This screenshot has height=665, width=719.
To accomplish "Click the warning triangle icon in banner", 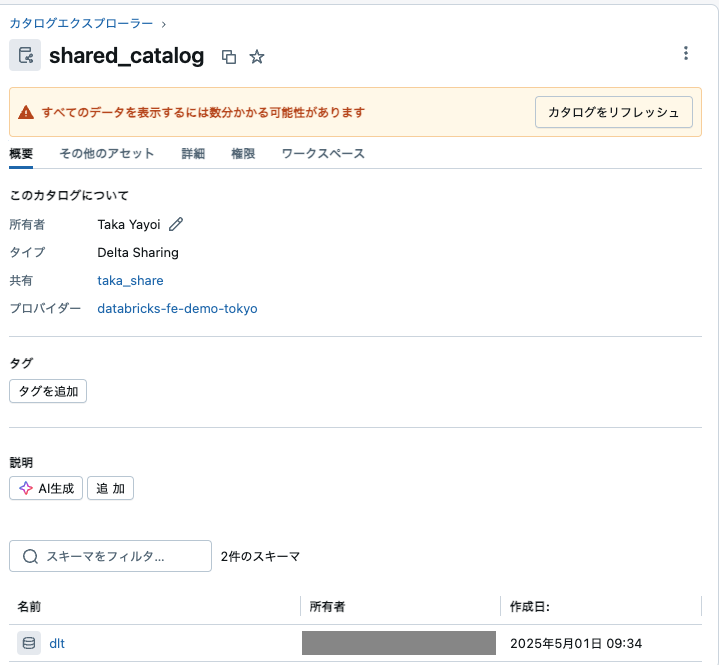I will pos(26,112).
